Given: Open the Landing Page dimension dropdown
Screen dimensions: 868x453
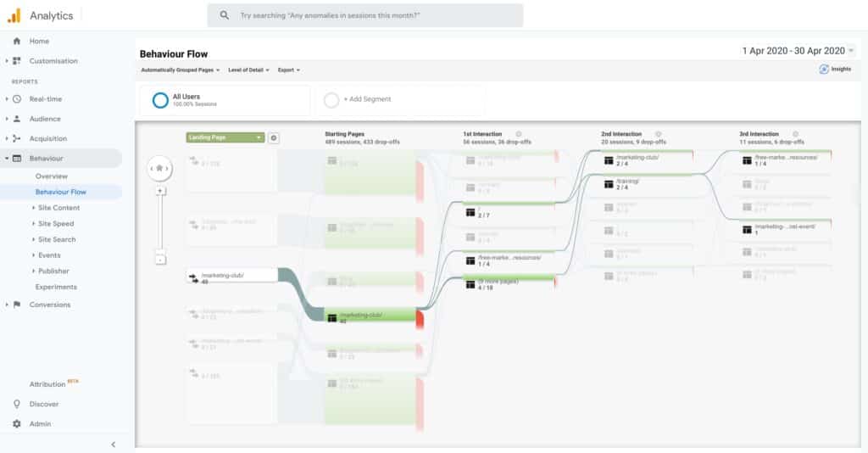Looking at the screenshot, I should coord(225,137).
